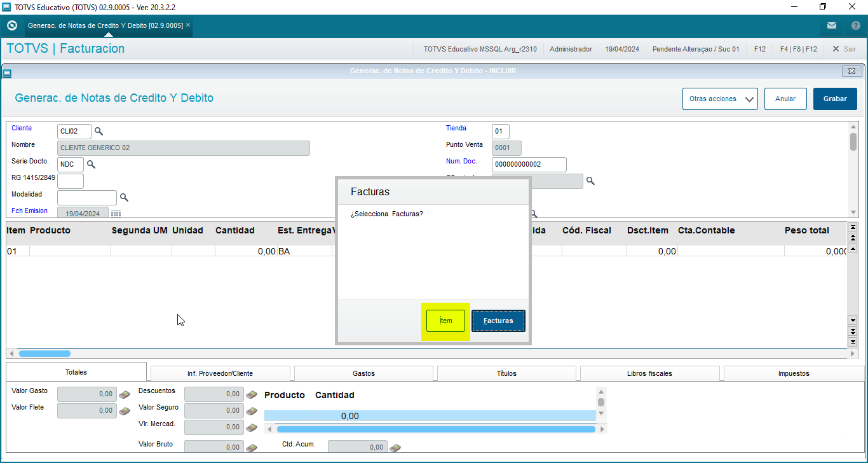
Task: Open calculator icon beside Valor Flete
Action: point(125,411)
